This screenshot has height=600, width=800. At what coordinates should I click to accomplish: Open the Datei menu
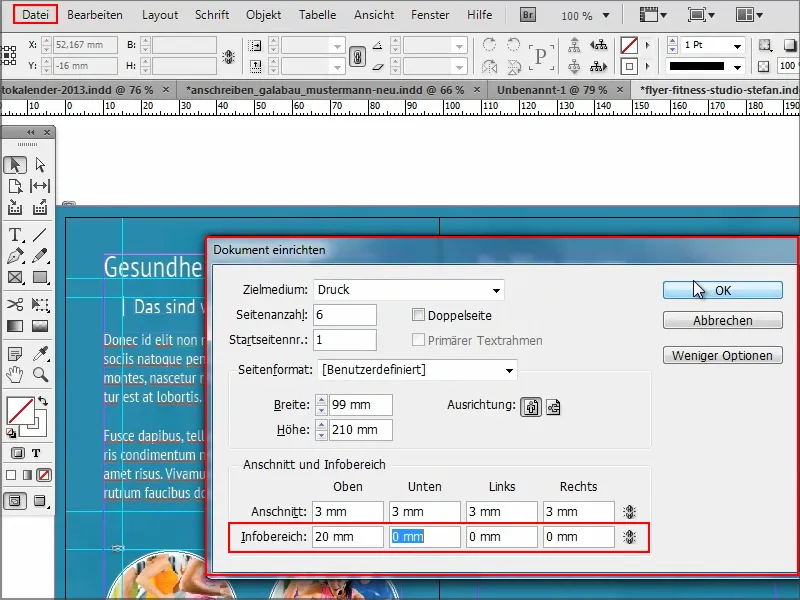point(35,15)
